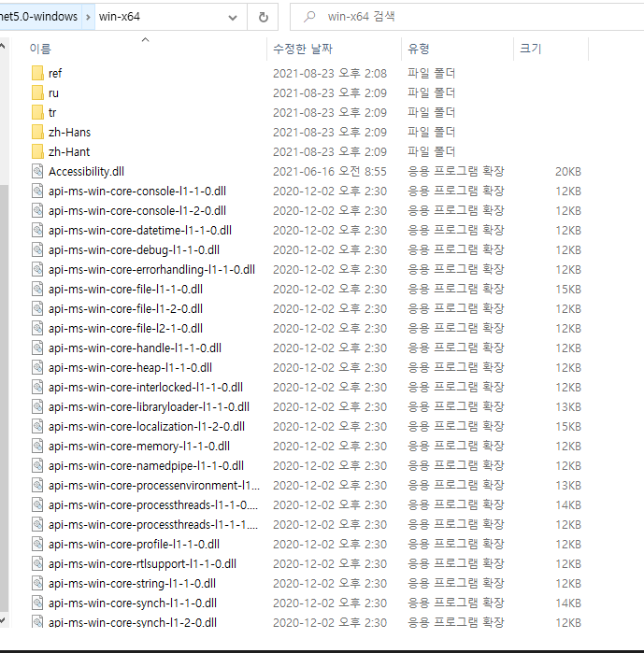Viewport: 644px width, 653px height.
Task: Click the api-ms-win-core-console-l1-2-0.dll file icon
Action: pos(37,210)
